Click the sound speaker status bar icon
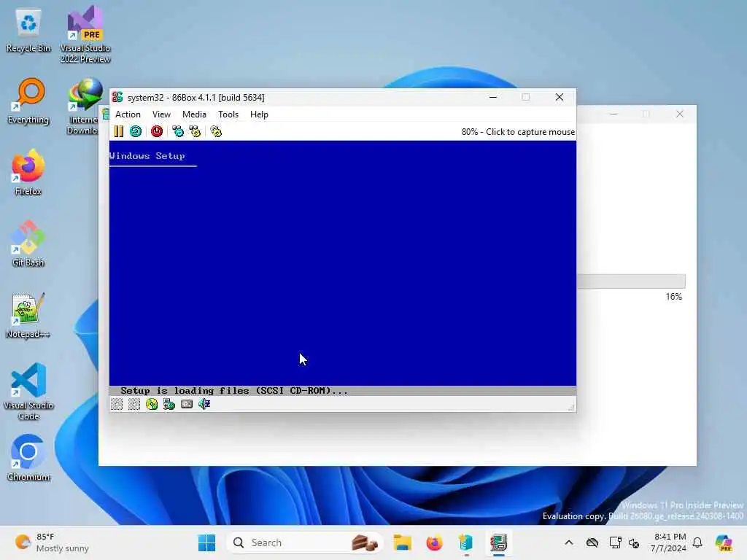Viewport: 747px width, 560px height. [204, 404]
